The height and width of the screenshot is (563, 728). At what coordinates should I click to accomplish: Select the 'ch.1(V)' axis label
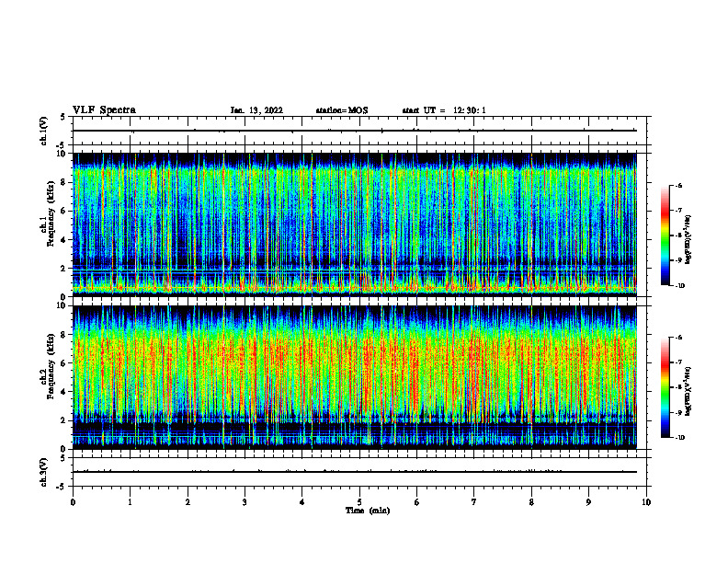tap(44, 131)
